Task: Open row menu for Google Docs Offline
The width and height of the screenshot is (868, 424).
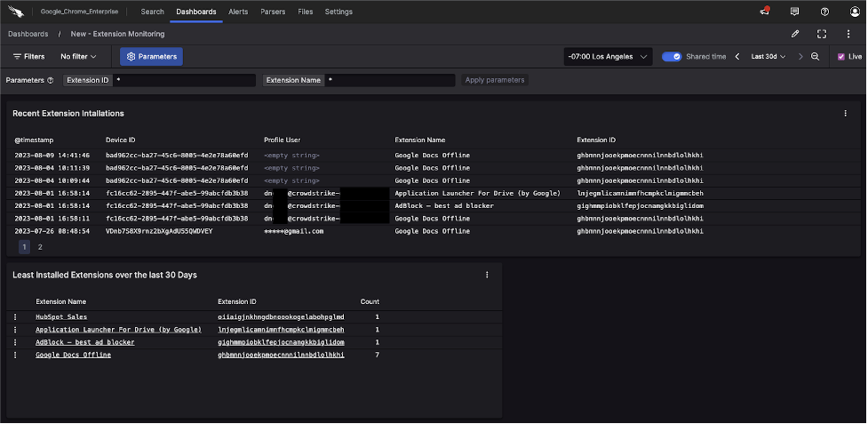Action: [15, 355]
